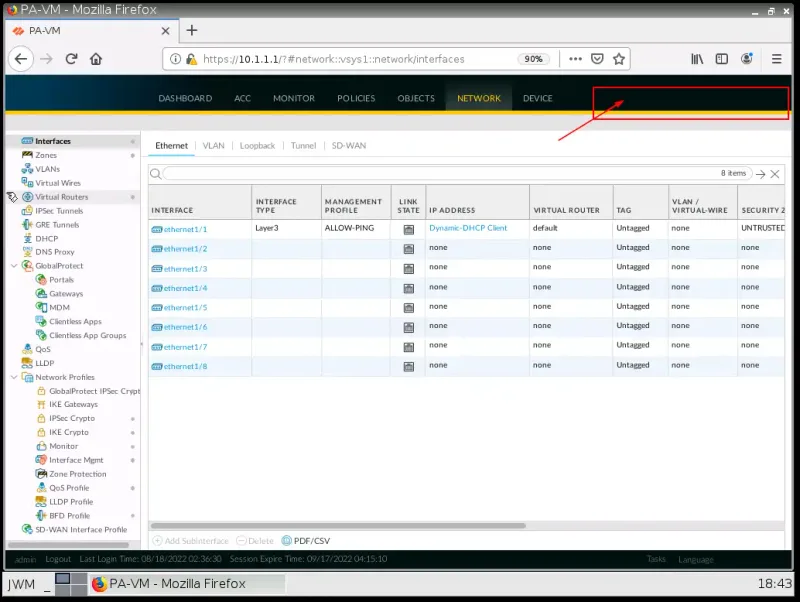This screenshot has height=602, width=800.
Task: Open Firefox account icon
Action: pos(746,59)
